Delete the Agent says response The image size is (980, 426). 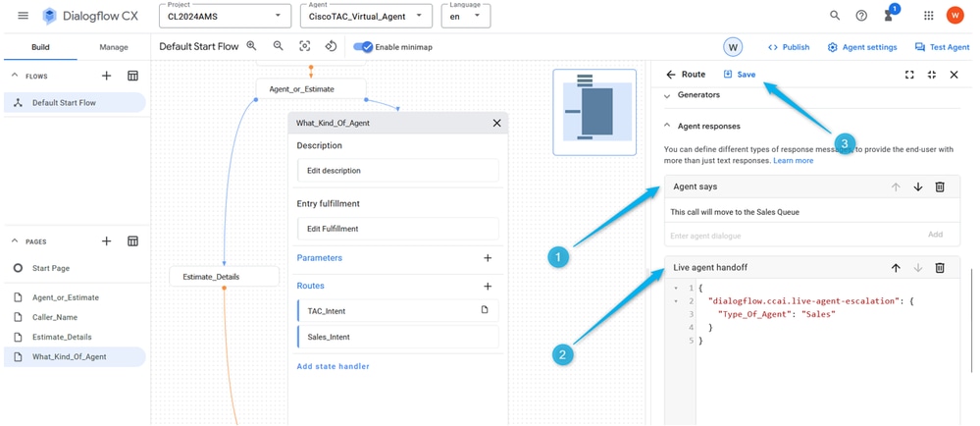pos(940,187)
